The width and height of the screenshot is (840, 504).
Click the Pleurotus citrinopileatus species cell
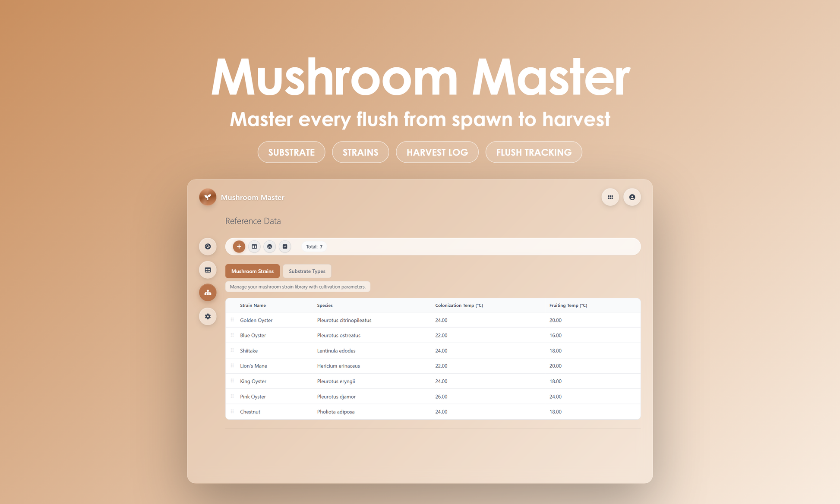tap(344, 320)
